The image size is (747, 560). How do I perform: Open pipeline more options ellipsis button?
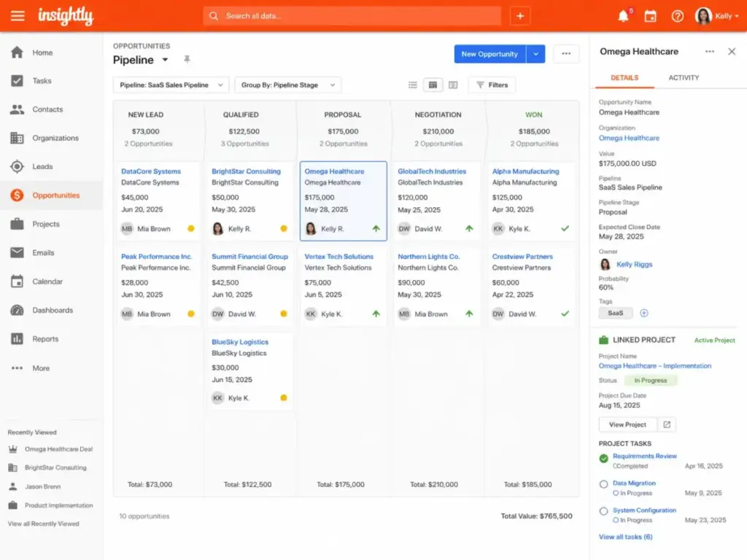tap(566, 54)
